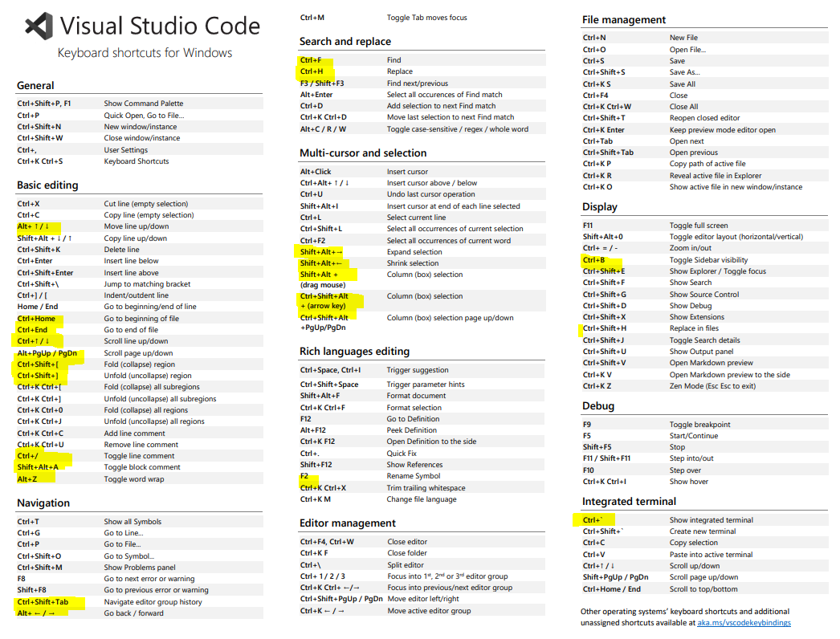The height and width of the screenshot is (639, 840).
Task: Click 'Add selection to next Find match'
Action: coord(442,106)
